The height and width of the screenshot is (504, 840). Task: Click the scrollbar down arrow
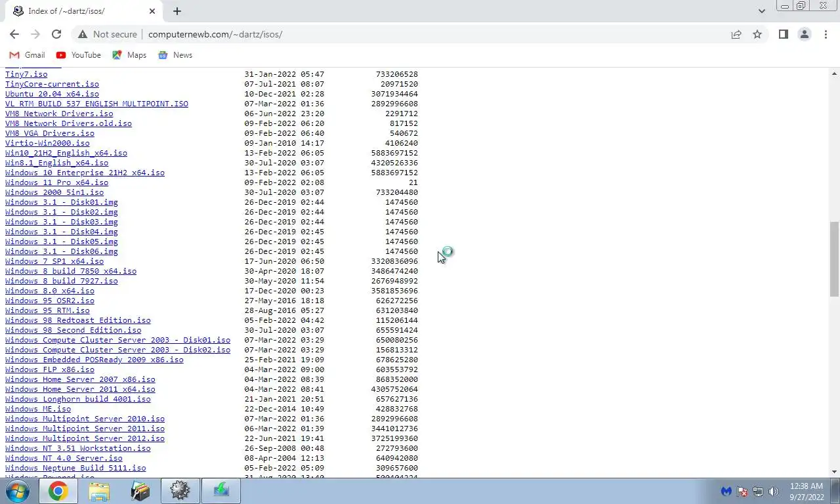[x=834, y=471]
